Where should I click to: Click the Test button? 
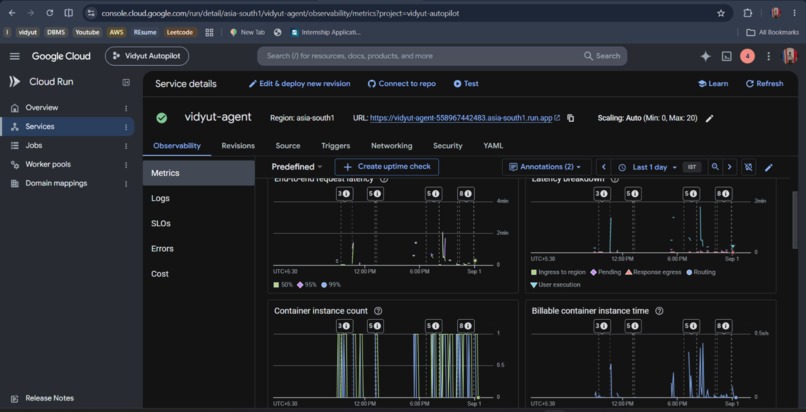(466, 84)
